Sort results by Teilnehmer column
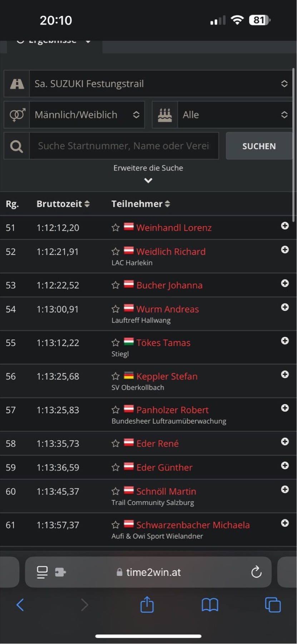Viewport: 297px width, 644px height. pos(140,204)
